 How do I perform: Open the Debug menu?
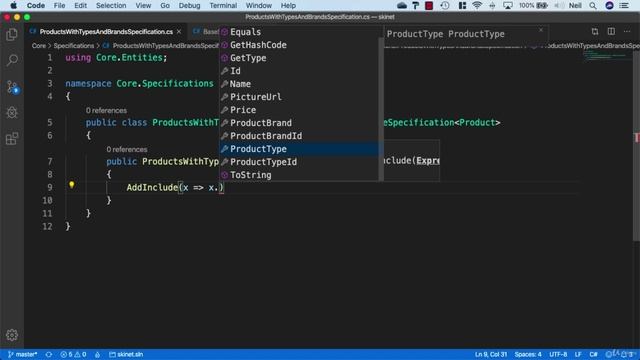pos(189,5)
